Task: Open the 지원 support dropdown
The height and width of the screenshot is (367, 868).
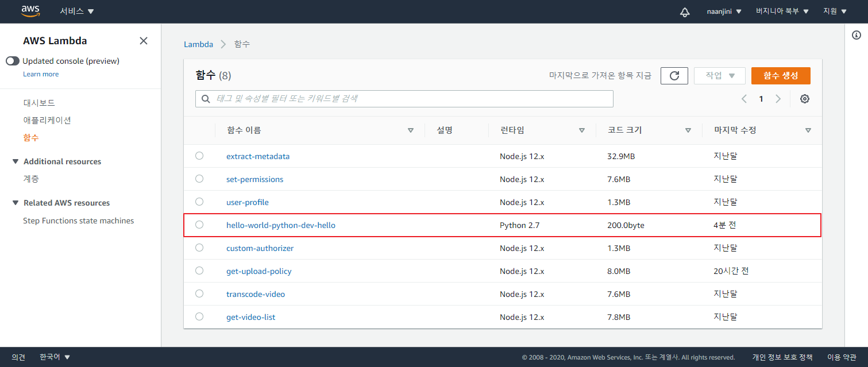Action: (835, 11)
